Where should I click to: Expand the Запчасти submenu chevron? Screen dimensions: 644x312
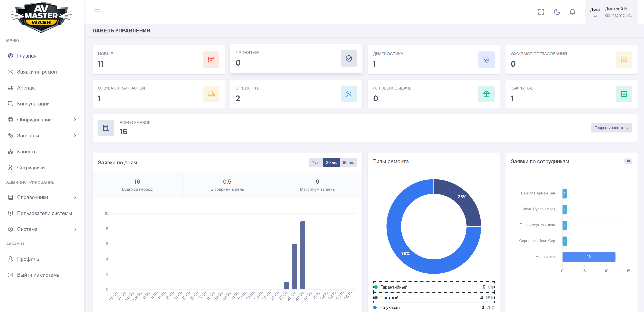pos(75,136)
